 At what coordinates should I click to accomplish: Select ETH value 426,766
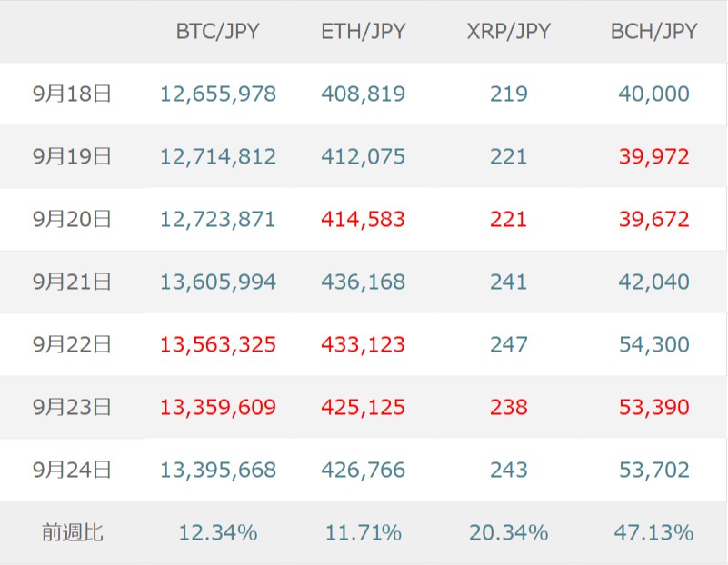click(363, 470)
